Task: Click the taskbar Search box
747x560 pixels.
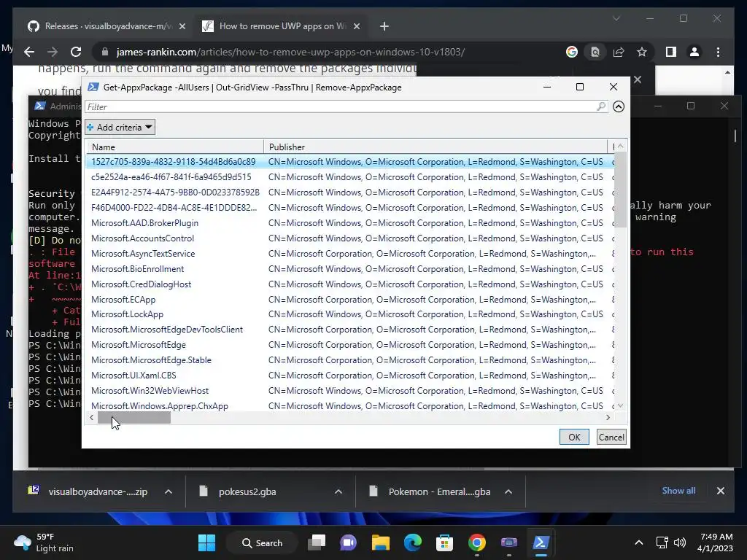Action: (x=263, y=542)
